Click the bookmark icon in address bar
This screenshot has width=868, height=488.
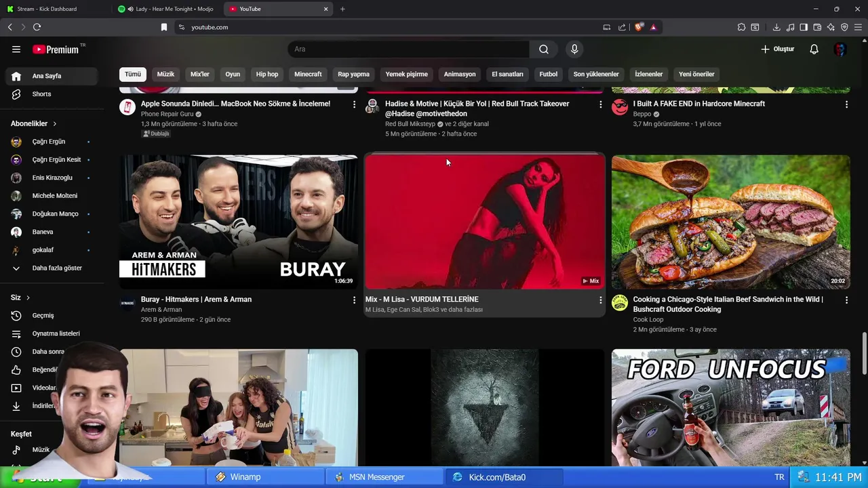pos(163,27)
